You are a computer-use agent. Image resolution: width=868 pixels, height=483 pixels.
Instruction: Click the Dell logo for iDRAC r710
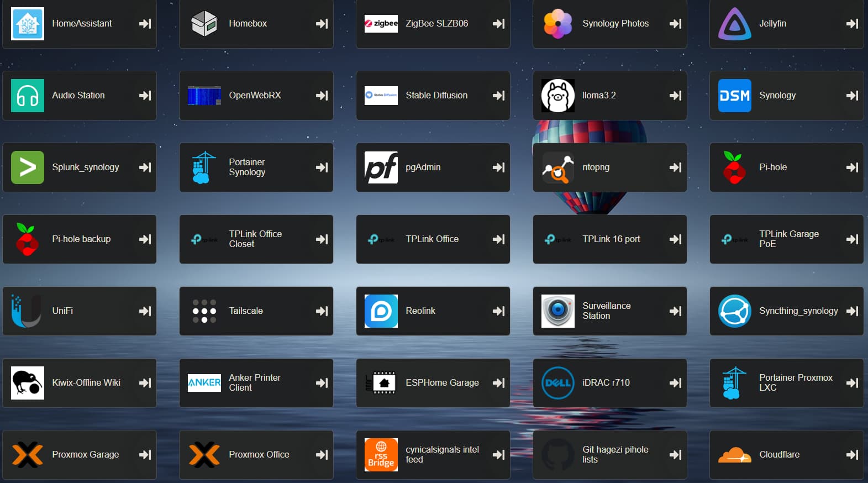click(557, 383)
